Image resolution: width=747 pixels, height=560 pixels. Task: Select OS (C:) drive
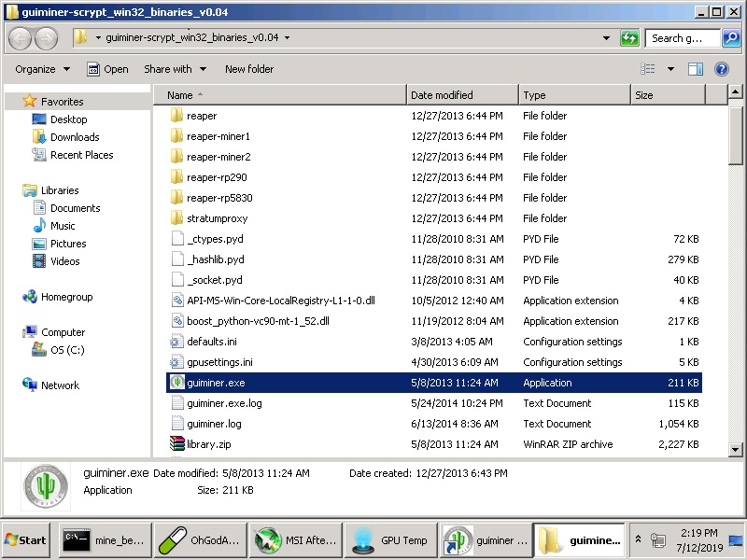tap(67, 350)
